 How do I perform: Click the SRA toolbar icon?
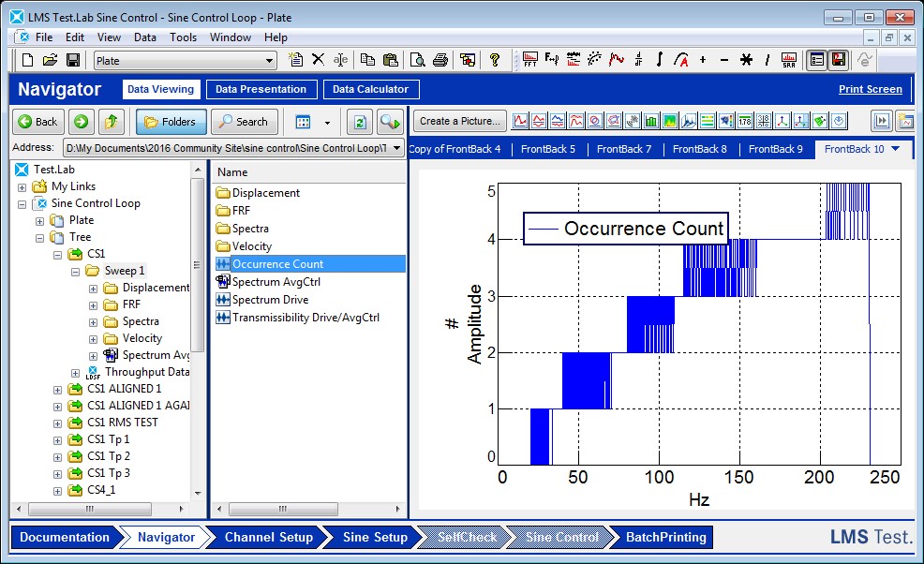click(x=789, y=60)
